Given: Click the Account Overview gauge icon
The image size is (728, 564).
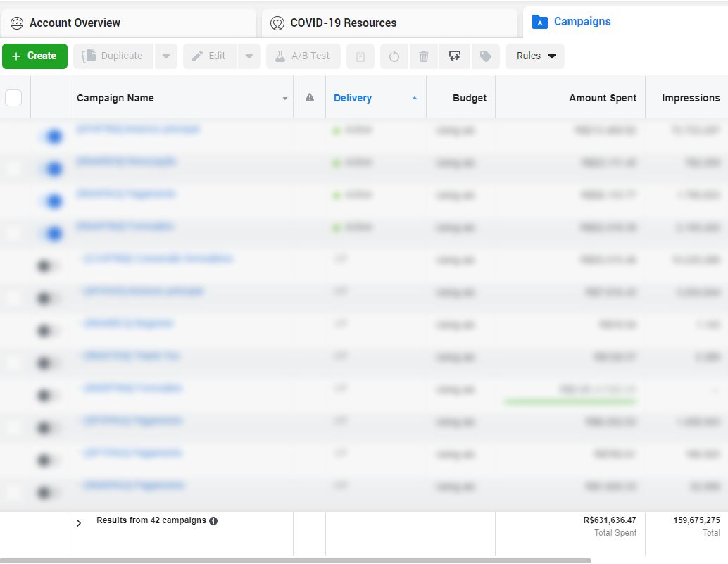Looking at the screenshot, I should 17,23.
